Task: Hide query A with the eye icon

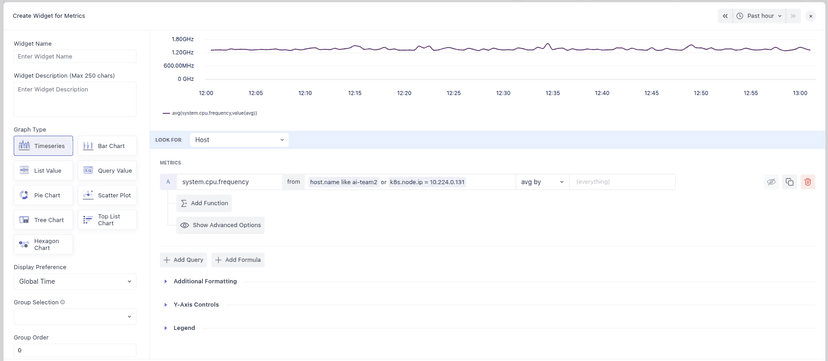Action: (771, 182)
